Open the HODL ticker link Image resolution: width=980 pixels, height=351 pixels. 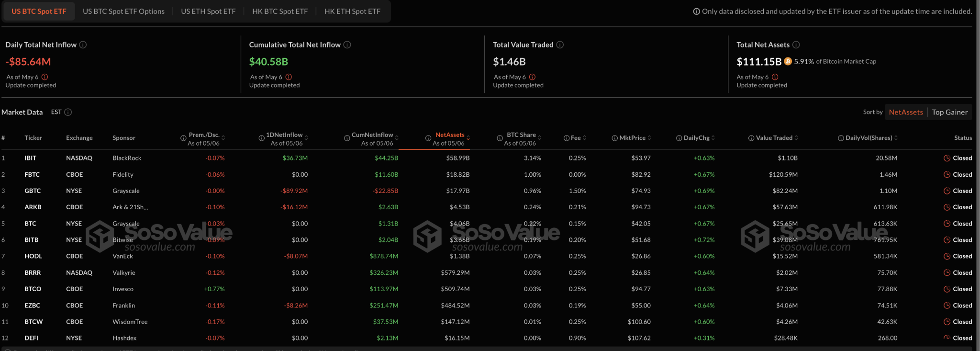click(33, 256)
